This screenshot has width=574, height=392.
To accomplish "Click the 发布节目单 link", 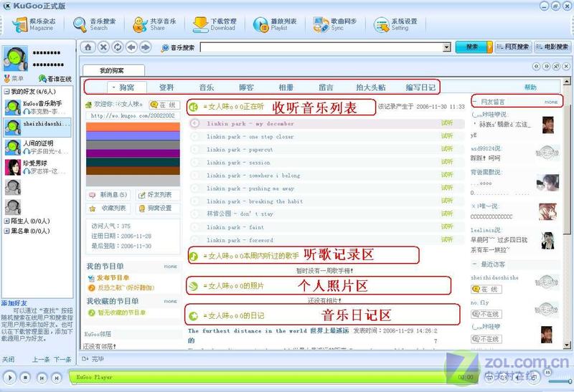I will tap(113, 278).
